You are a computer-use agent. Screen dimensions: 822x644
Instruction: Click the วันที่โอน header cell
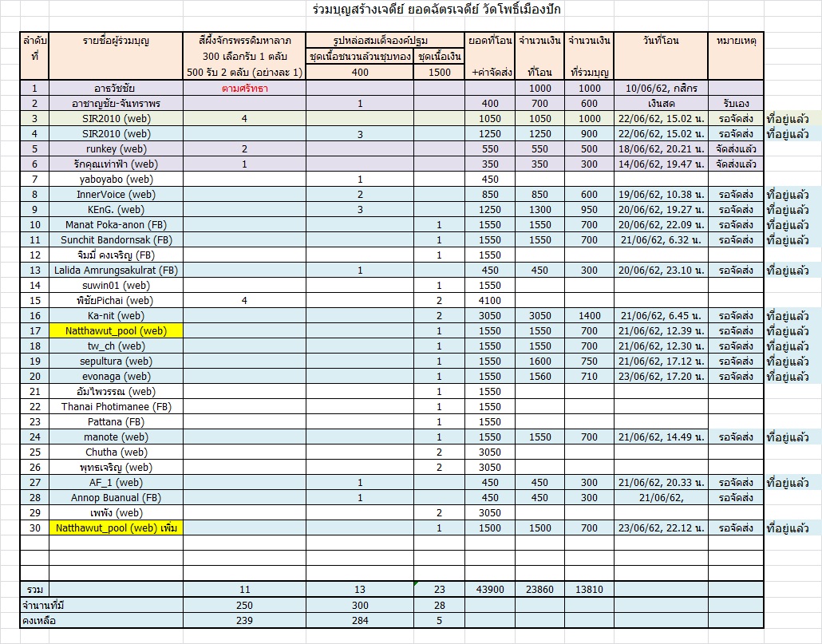pyautogui.click(x=660, y=41)
